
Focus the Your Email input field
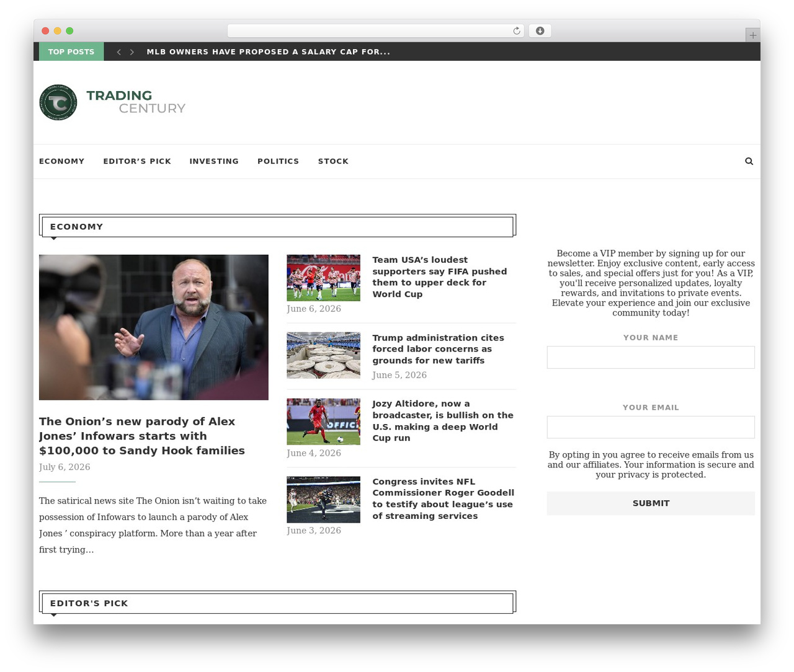tap(651, 427)
